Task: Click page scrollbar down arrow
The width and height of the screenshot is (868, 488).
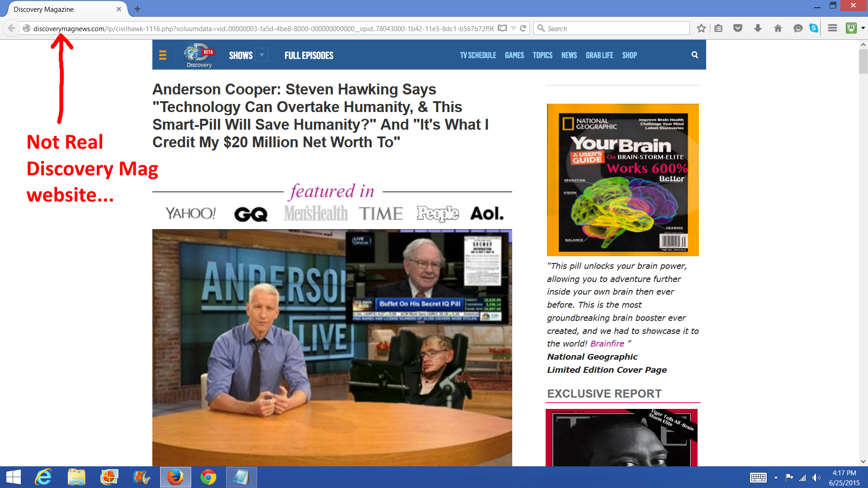Action: (x=863, y=461)
